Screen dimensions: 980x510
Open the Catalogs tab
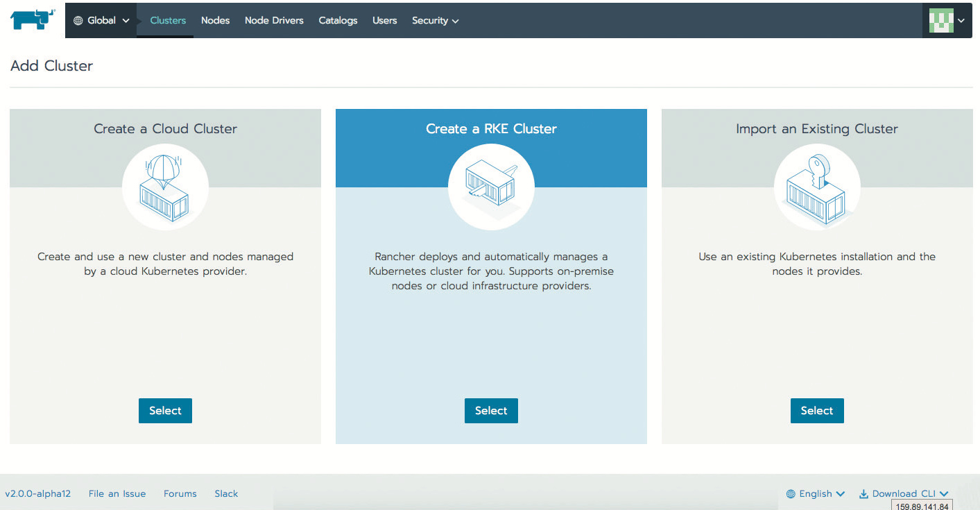click(338, 21)
